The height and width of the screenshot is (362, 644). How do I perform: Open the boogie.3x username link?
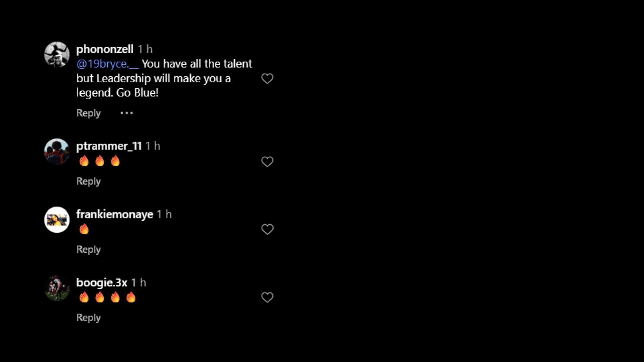click(x=102, y=283)
